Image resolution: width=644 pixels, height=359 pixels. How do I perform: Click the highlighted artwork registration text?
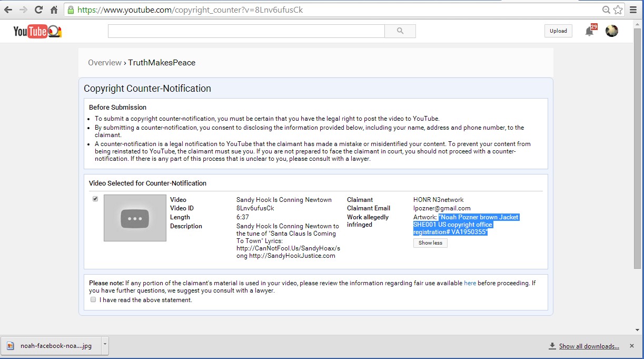pyautogui.click(x=467, y=225)
